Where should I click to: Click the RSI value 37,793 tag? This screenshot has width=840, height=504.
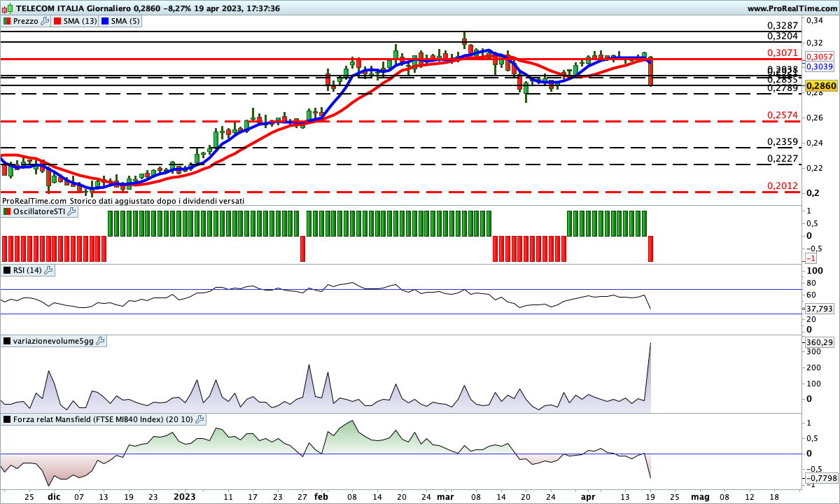[x=820, y=308]
